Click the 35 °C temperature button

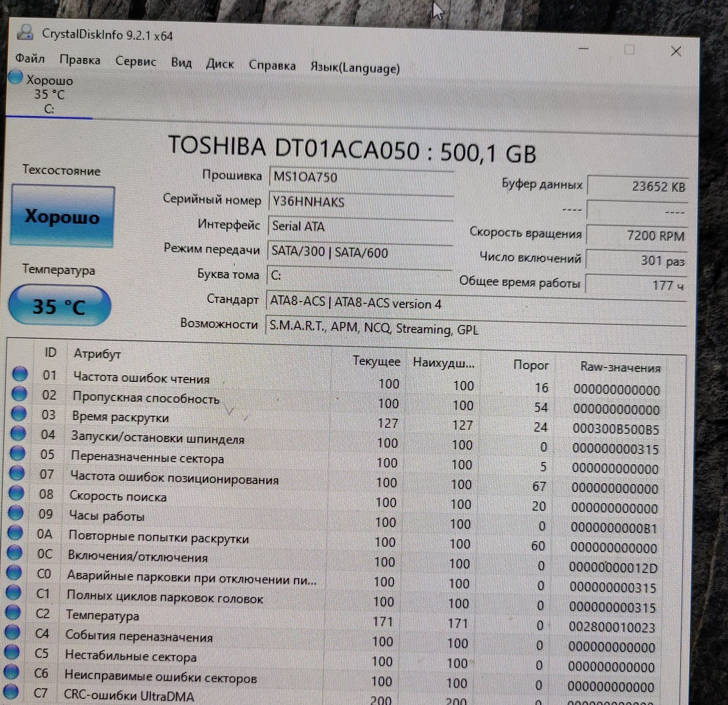[x=59, y=306]
